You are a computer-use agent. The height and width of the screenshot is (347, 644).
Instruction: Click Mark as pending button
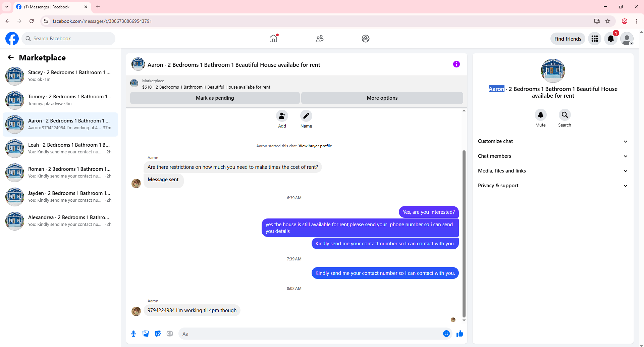click(215, 98)
